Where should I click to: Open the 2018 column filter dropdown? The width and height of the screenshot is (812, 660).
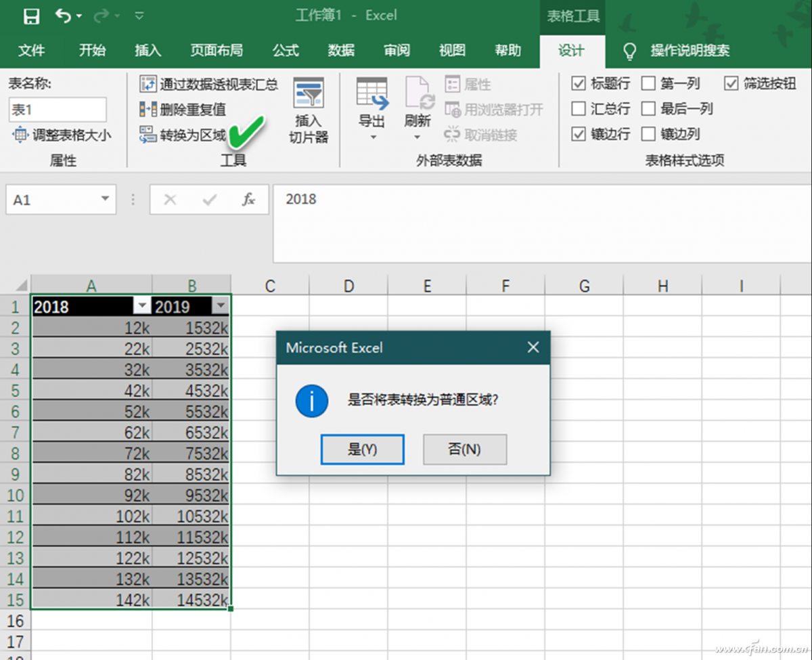tap(142, 306)
